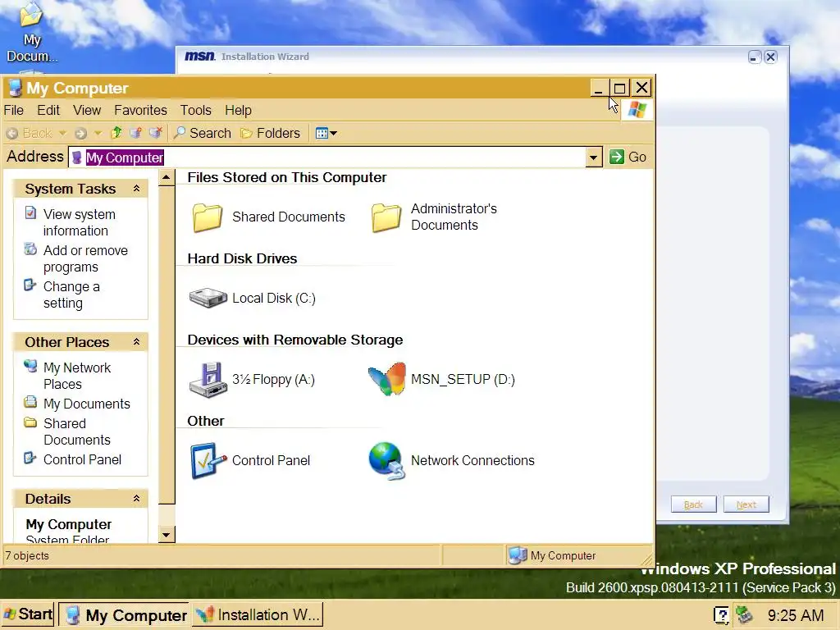Click the status bar My Computer zone text
The height and width of the screenshot is (630, 840).
click(563, 556)
